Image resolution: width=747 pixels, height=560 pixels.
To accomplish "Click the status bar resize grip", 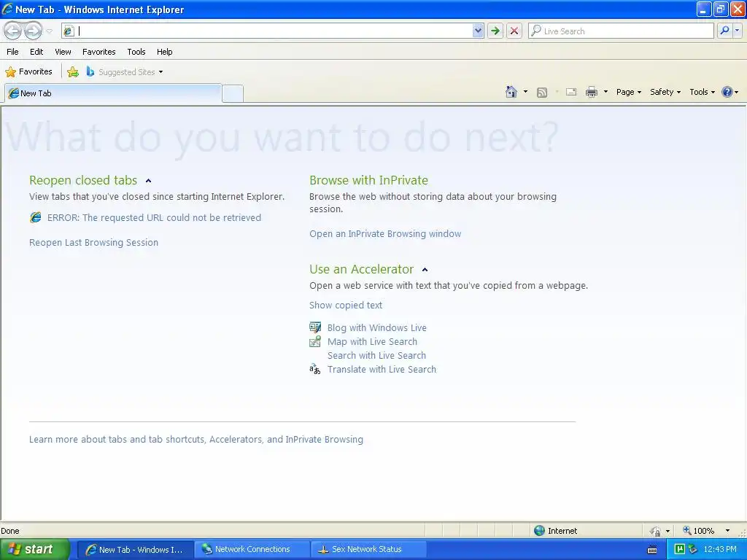I will point(742,532).
